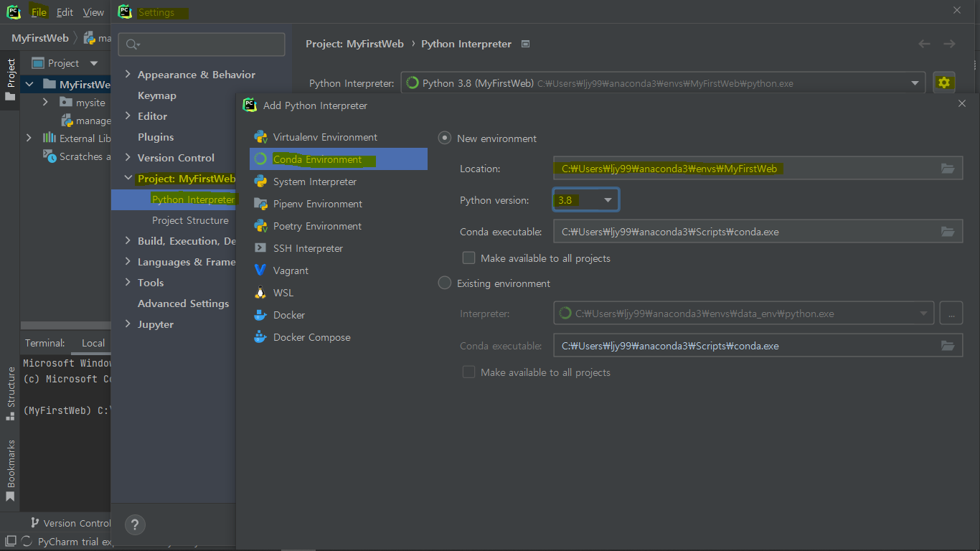Viewport: 980px width, 551px height.
Task: Select the Existing environment radio button
Action: [445, 283]
